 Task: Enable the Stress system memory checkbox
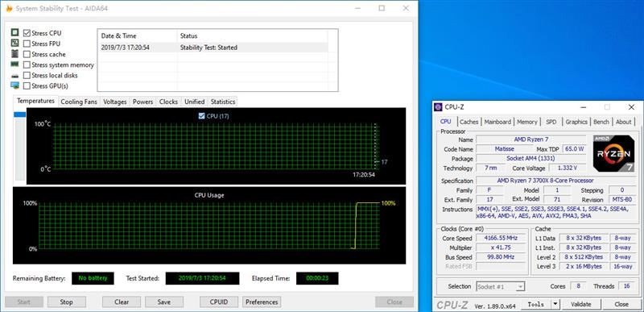27,65
